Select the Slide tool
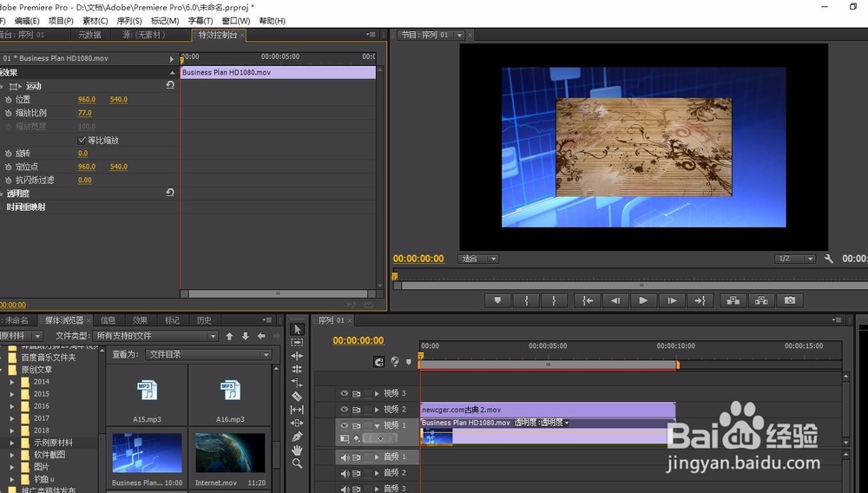The width and height of the screenshot is (868, 493). (297, 423)
